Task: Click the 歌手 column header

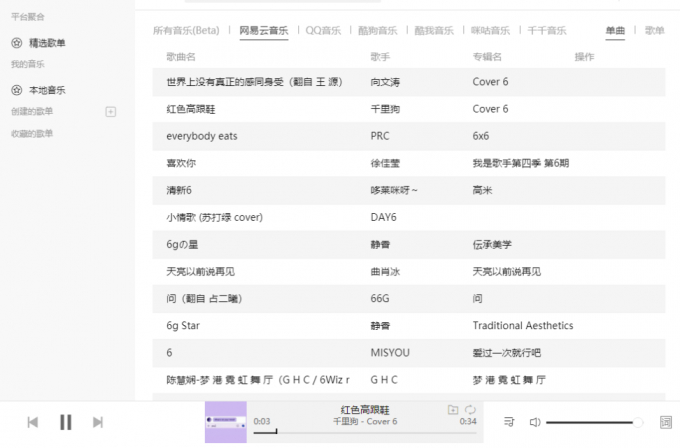Action: (x=380, y=57)
